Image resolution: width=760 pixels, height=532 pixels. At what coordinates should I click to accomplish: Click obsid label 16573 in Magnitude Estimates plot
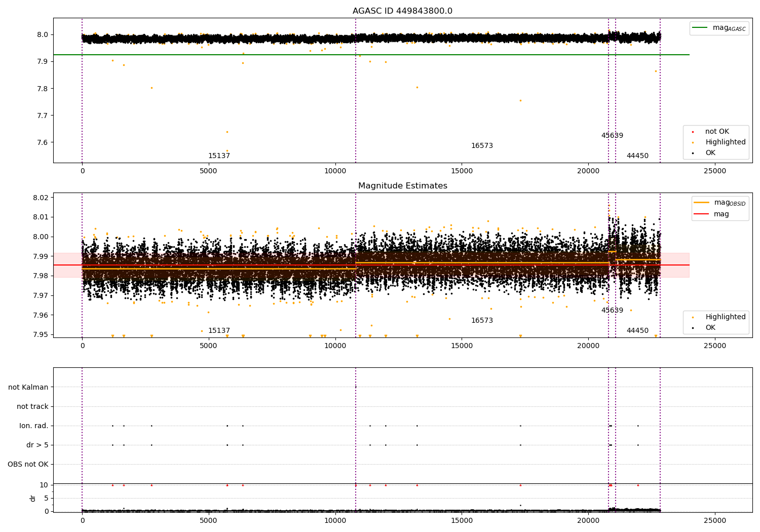pyautogui.click(x=482, y=321)
